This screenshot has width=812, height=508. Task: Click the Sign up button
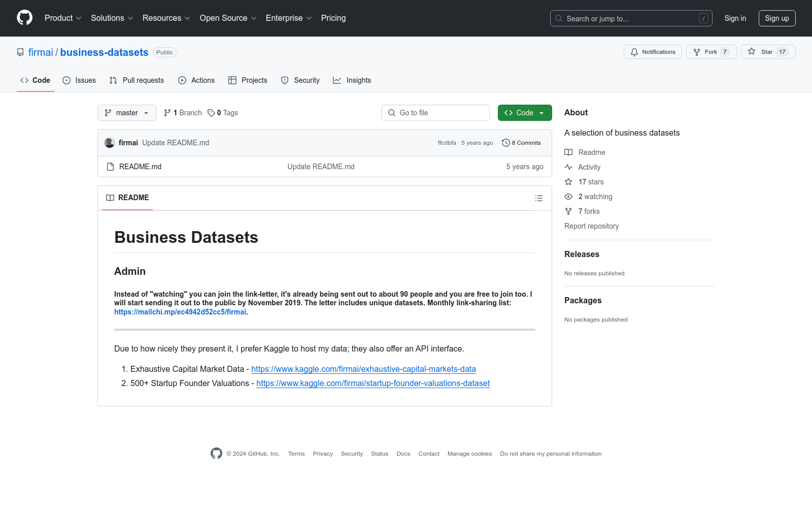pos(776,18)
